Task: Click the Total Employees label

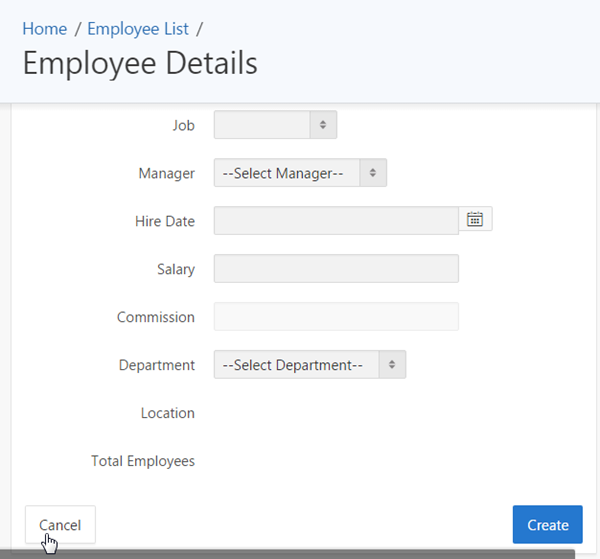Action: coord(143,461)
